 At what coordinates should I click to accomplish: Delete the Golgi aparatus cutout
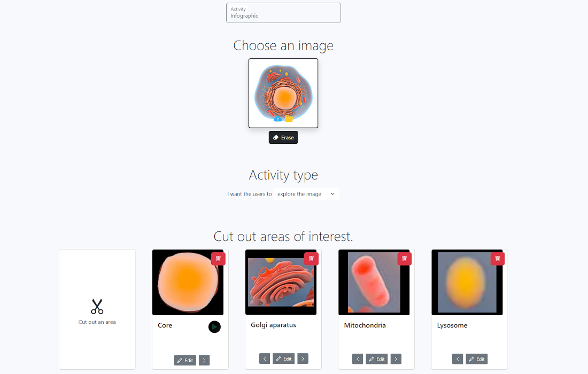(x=311, y=259)
